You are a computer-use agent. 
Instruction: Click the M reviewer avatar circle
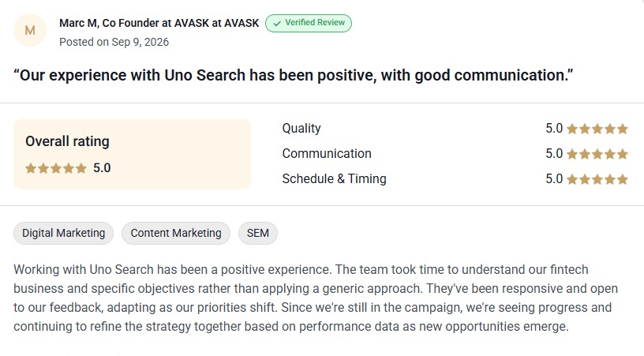30,30
